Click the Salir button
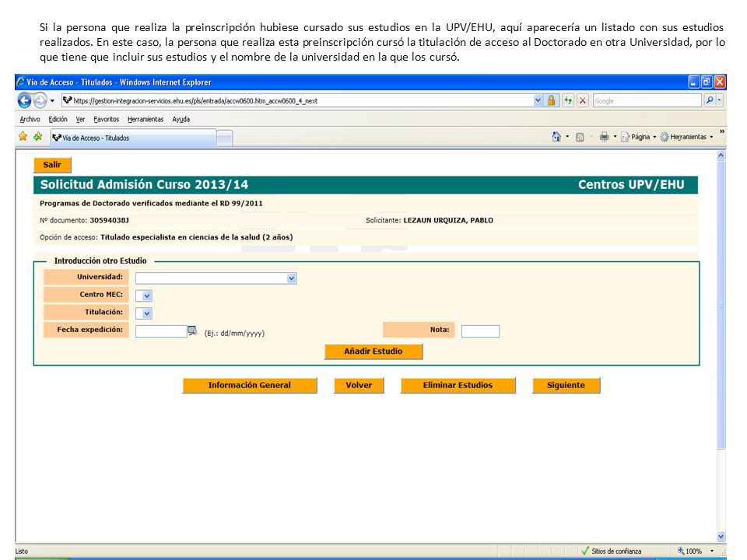Image resolution: width=747 pixels, height=560 pixels. [x=52, y=165]
